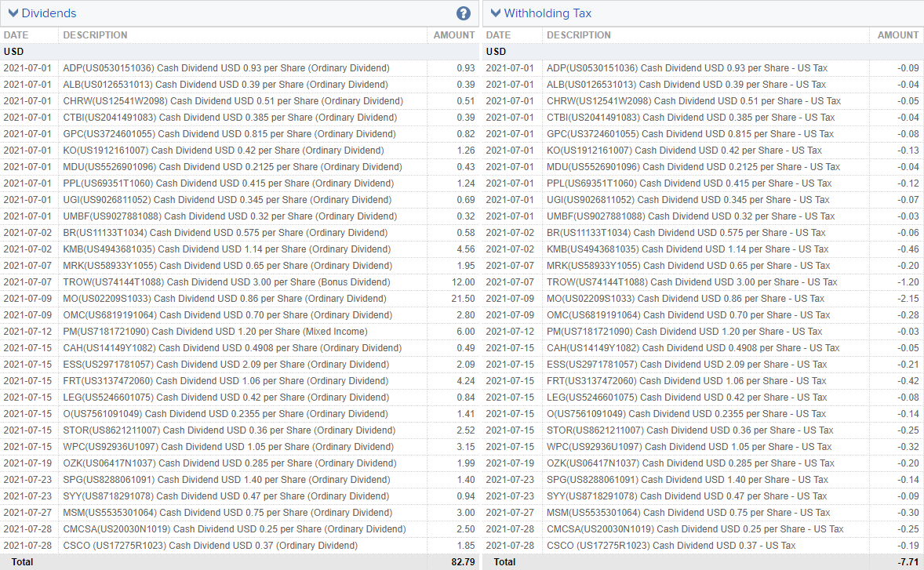This screenshot has height=570, width=924.
Task: Select the MO Ordinary Dividend description
Action: coord(225,300)
